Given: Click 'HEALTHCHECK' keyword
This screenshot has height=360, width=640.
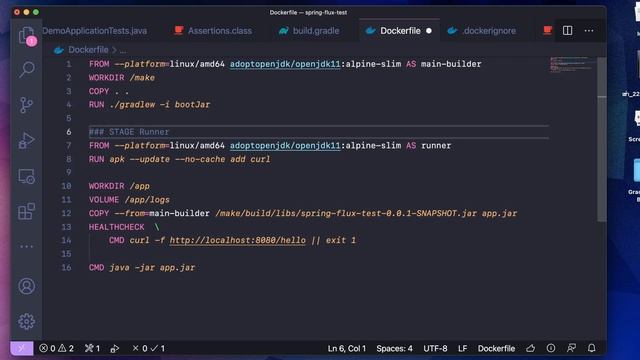Looking at the screenshot, I should [117, 227].
